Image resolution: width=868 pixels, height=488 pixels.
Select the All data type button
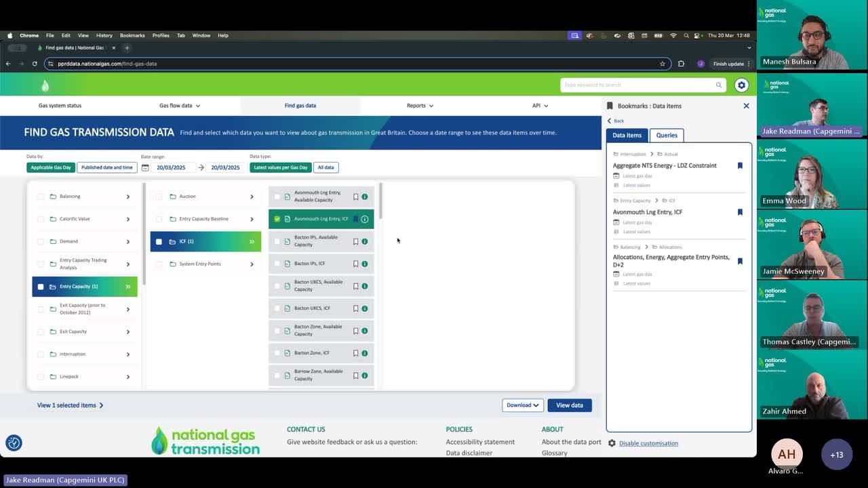(x=326, y=167)
